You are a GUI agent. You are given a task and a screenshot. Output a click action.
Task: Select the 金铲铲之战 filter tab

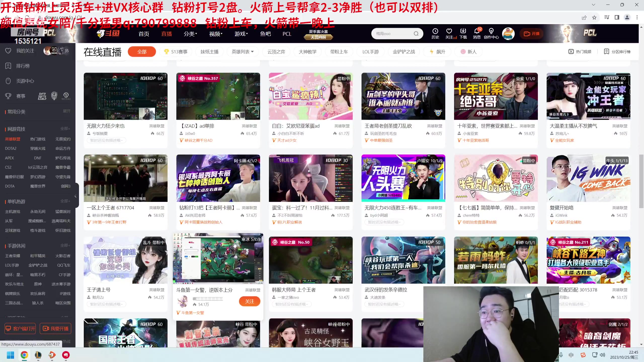click(404, 52)
